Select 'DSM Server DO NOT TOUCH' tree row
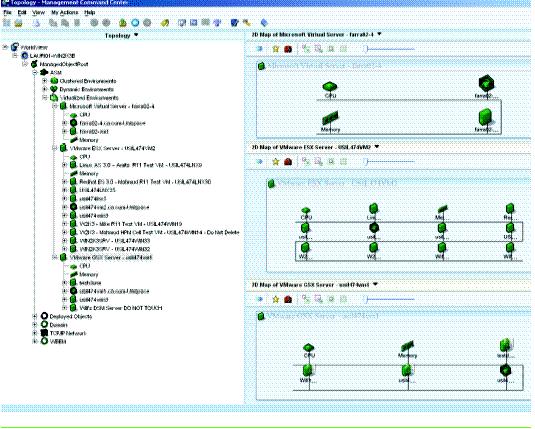 [121, 308]
